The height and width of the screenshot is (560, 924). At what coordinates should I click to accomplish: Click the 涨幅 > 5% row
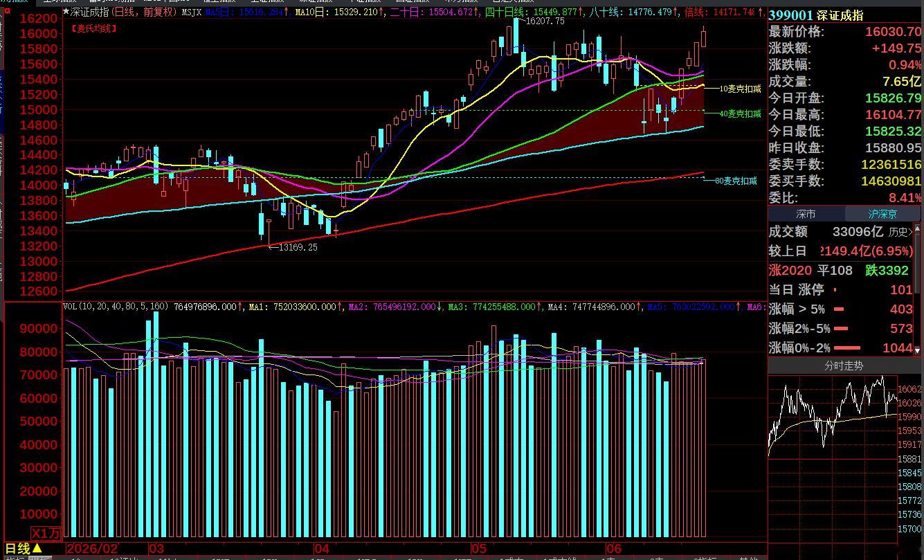(841, 309)
